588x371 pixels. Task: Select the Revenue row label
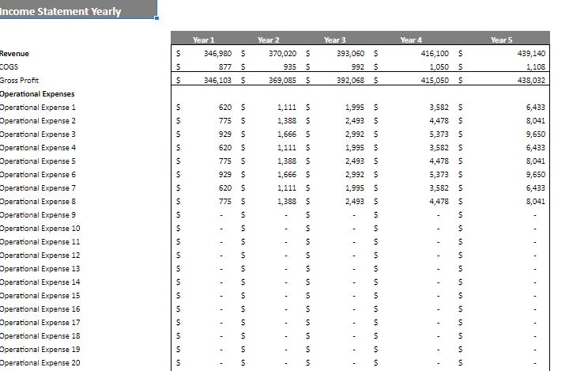(14, 54)
